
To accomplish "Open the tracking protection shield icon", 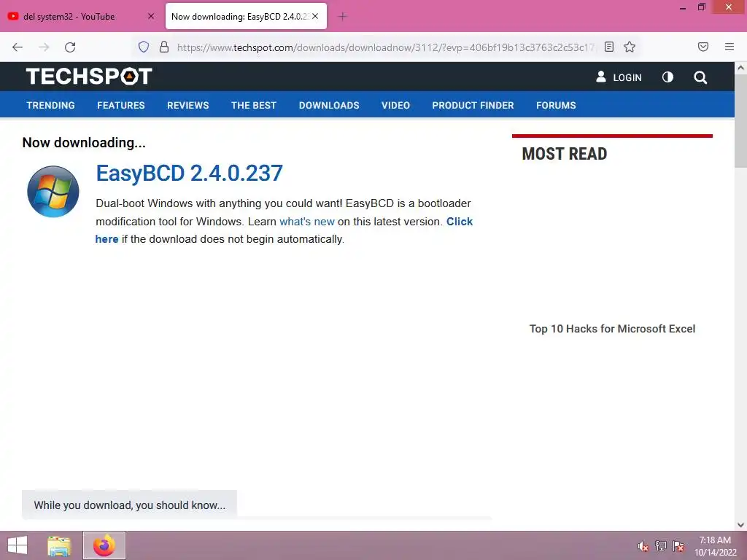I will click(144, 47).
